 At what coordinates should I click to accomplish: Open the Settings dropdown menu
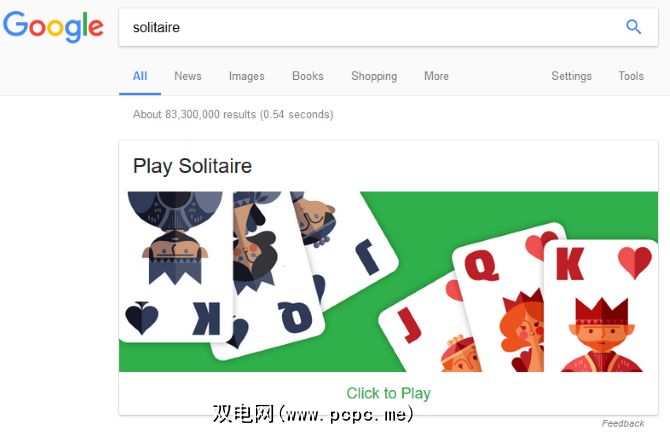point(571,76)
